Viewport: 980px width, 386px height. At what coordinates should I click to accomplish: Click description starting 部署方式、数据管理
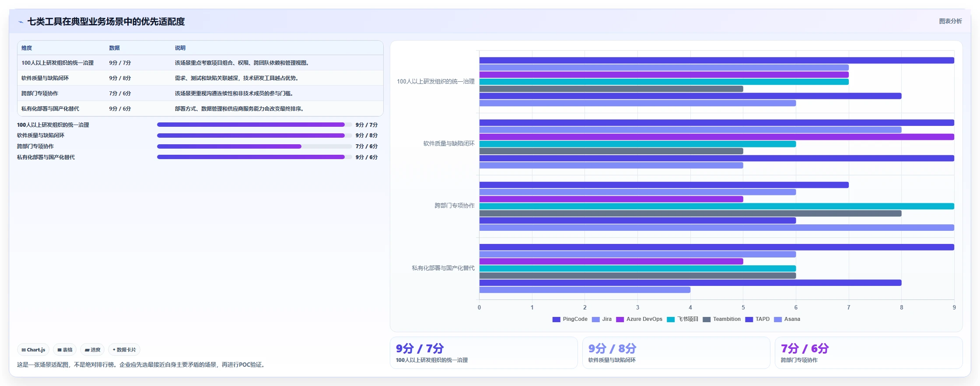239,109
